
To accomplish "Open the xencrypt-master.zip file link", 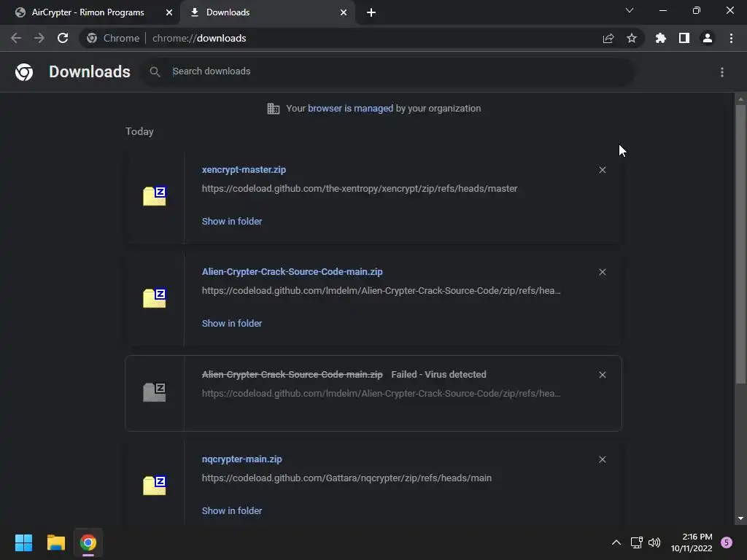I will (x=244, y=169).
